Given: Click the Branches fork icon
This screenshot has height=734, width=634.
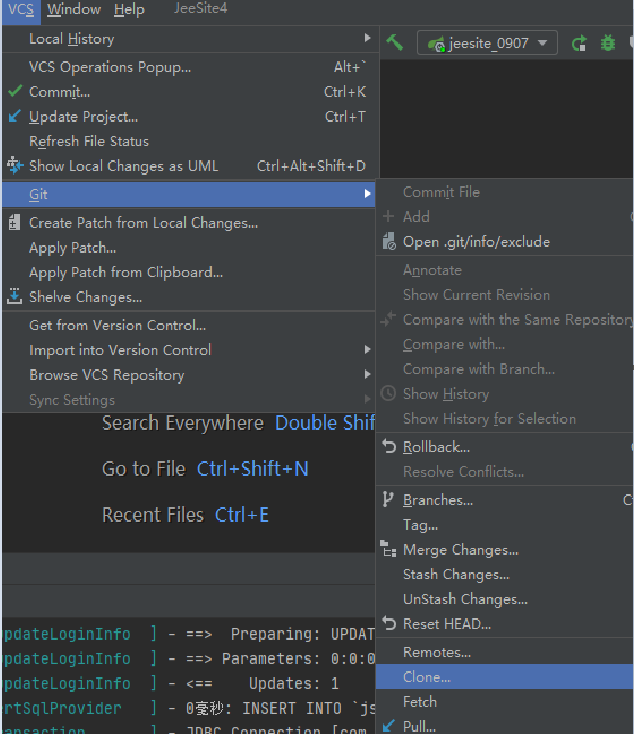Looking at the screenshot, I should click(x=389, y=500).
